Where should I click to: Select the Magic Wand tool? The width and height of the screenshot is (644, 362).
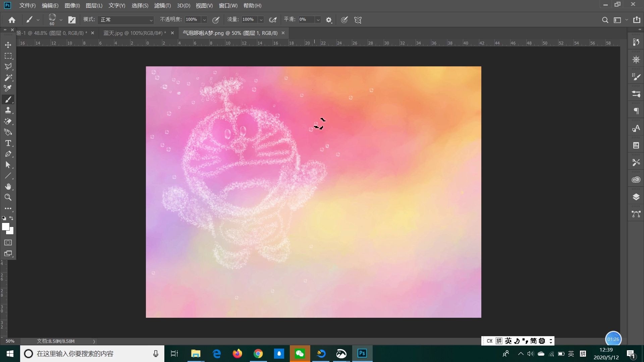pyautogui.click(x=8, y=78)
